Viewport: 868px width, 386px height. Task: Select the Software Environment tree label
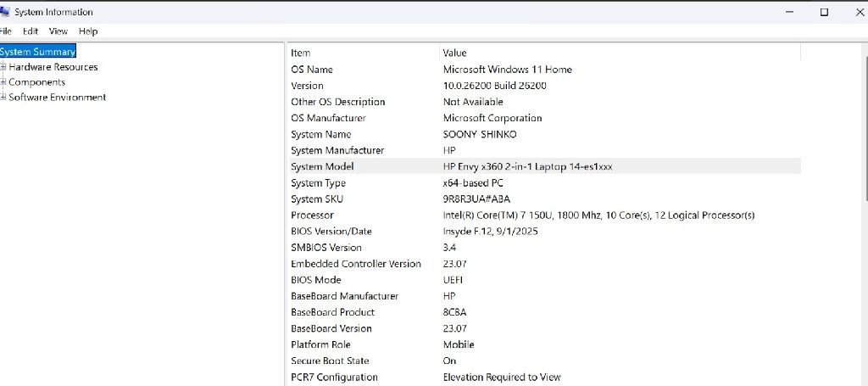[x=58, y=98]
